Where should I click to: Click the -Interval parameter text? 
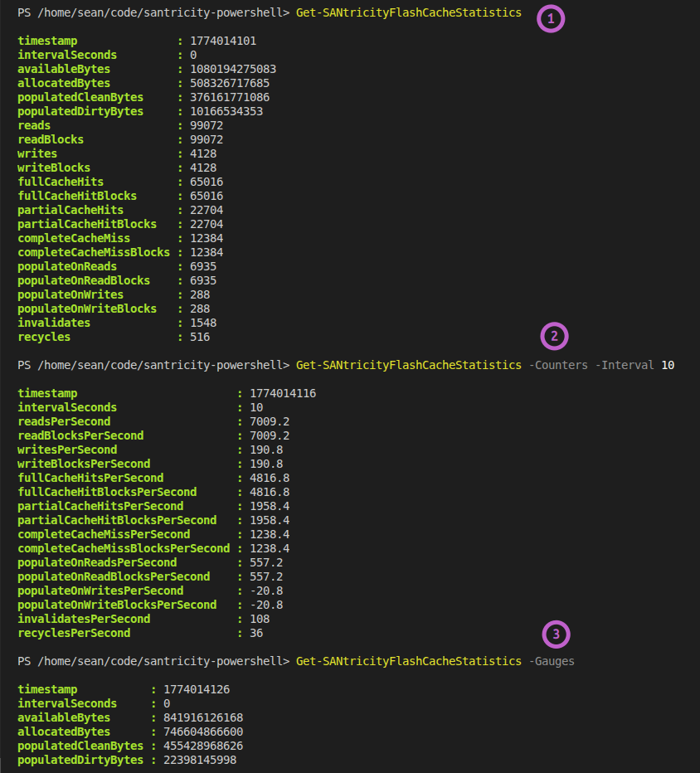point(624,365)
